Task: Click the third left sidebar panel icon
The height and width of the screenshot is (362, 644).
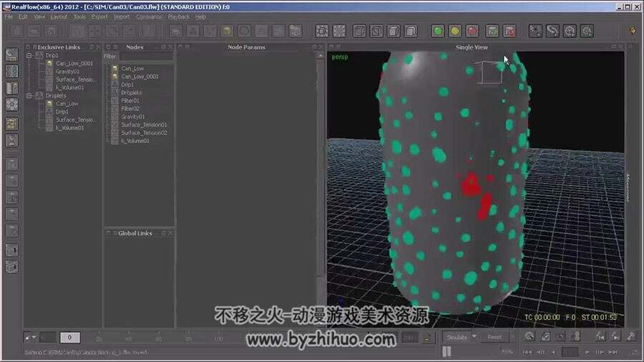Action: pyautogui.click(x=12, y=88)
